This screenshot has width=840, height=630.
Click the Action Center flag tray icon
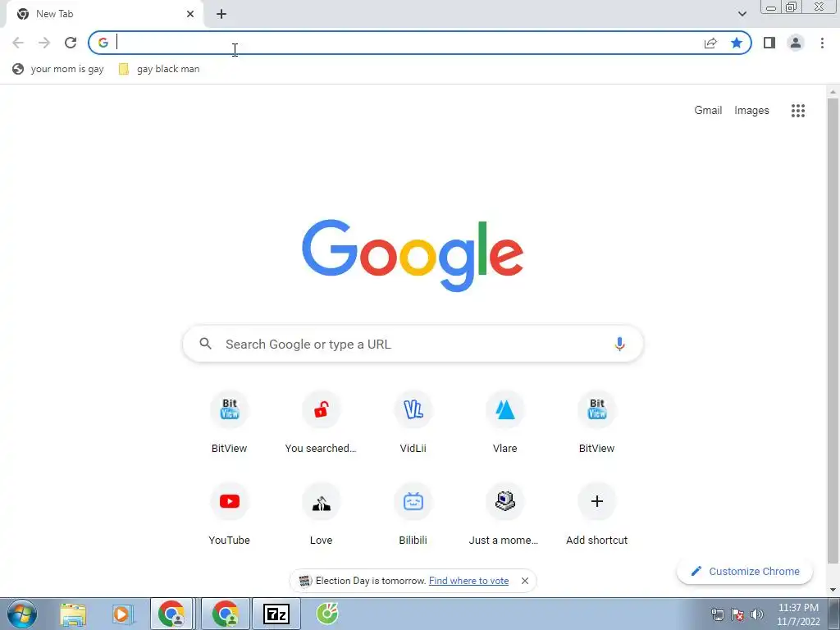[x=737, y=614]
